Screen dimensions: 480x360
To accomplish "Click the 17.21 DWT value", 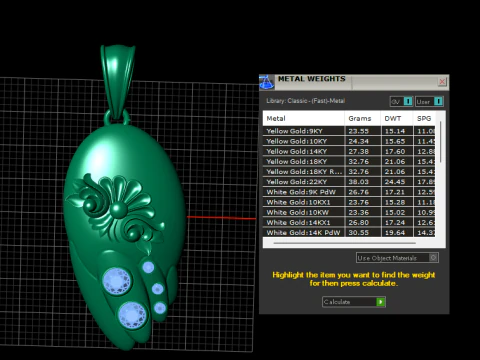I will [x=395, y=192].
